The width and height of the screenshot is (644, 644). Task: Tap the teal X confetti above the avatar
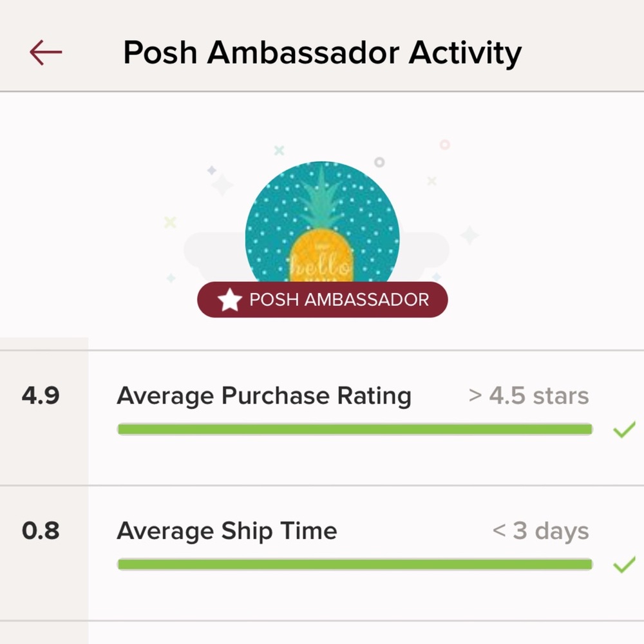pyautogui.click(x=279, y=150)
